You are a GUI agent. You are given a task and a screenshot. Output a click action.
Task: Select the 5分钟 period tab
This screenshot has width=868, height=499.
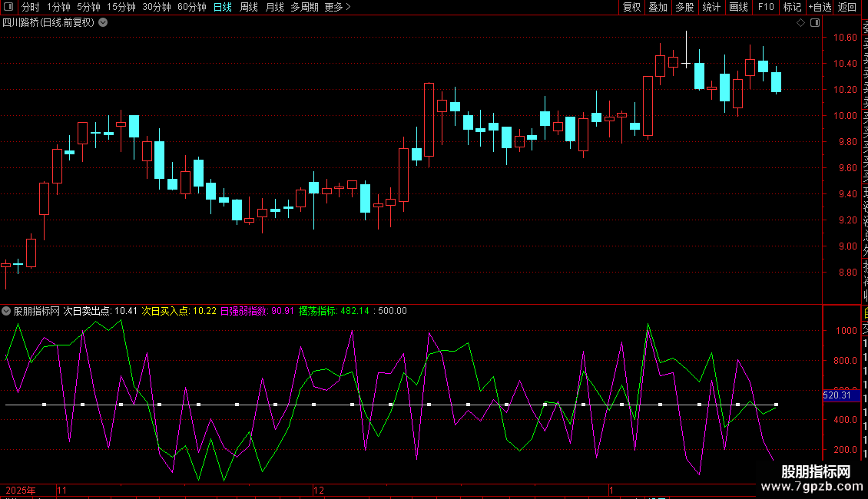(x=88, y=7)
